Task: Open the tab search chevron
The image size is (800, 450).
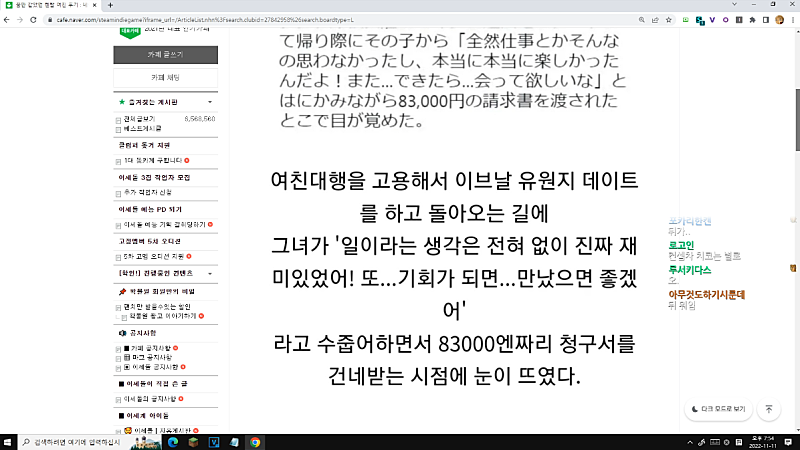Action: [734, 4]
